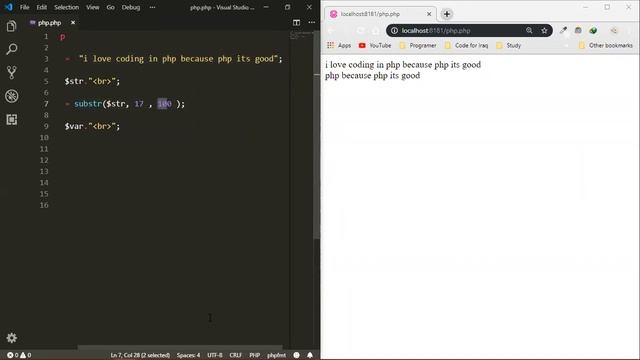Click selected number 100 in substr call
Viewport: 640px width, 360px height.
click(164, 104)
